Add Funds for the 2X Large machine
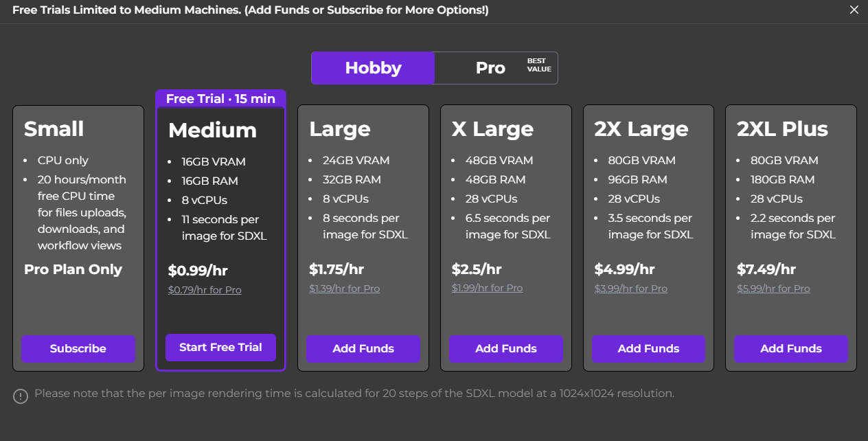This screenshot has height=441, width=868. pyautogui.click(x=648, y=348)
